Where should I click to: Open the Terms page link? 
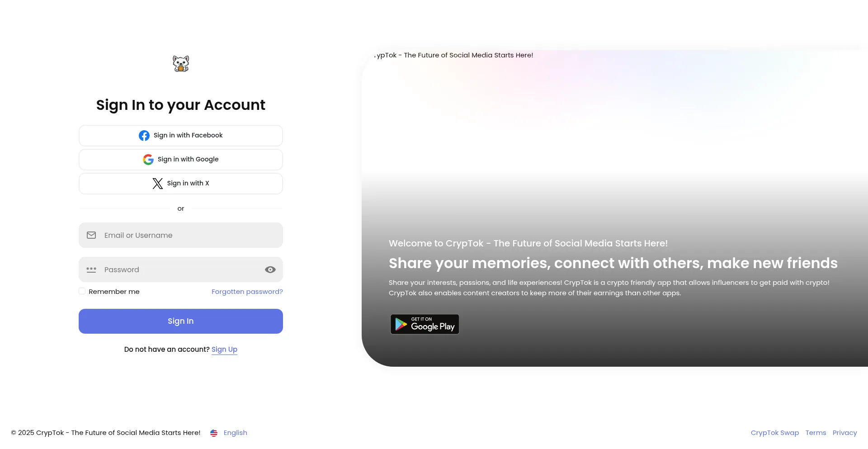816,433
